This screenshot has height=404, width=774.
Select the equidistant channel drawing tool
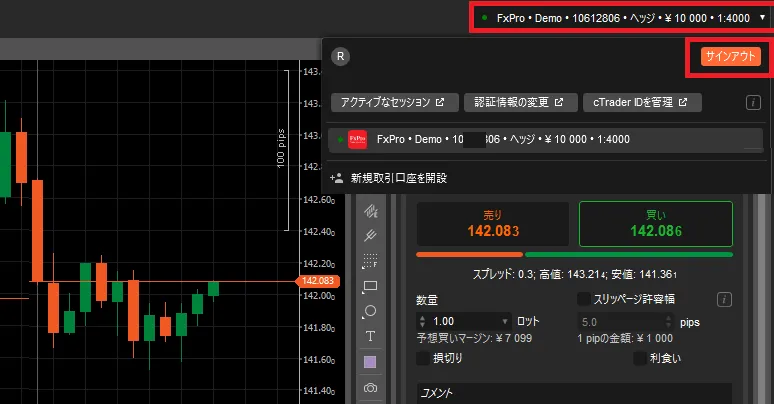tap(371, 211)
